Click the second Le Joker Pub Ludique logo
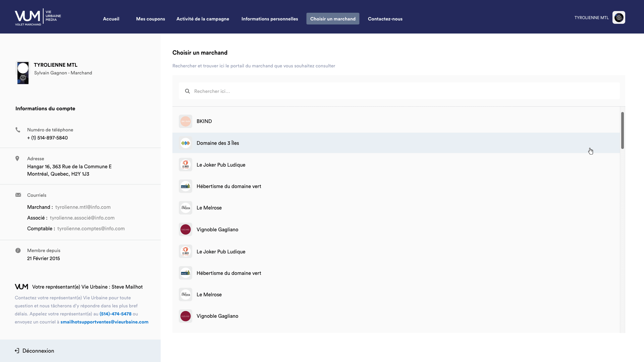Screen dimensions: 644x362 (x=185, y=251)
